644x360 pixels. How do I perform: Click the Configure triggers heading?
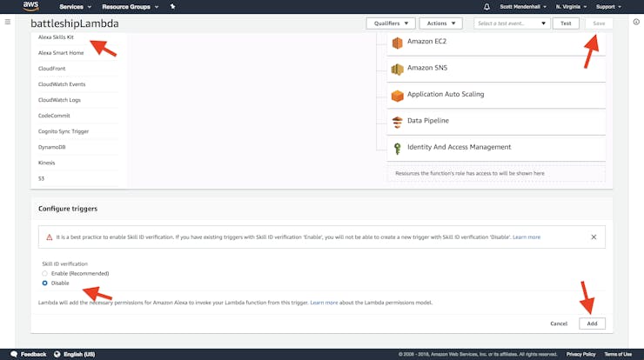pos(68,209)
